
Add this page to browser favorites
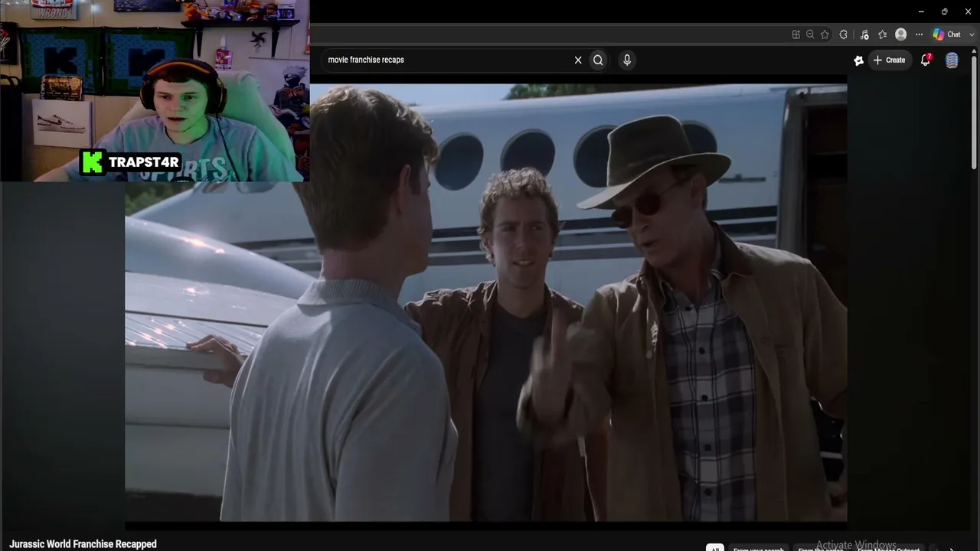[825, 34]
